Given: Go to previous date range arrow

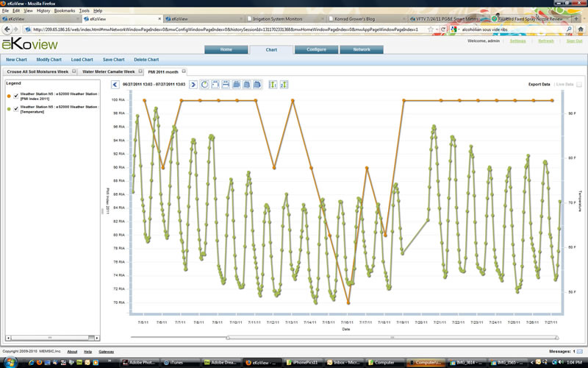Looking at the screenshot, I should (x=115, y=85).
